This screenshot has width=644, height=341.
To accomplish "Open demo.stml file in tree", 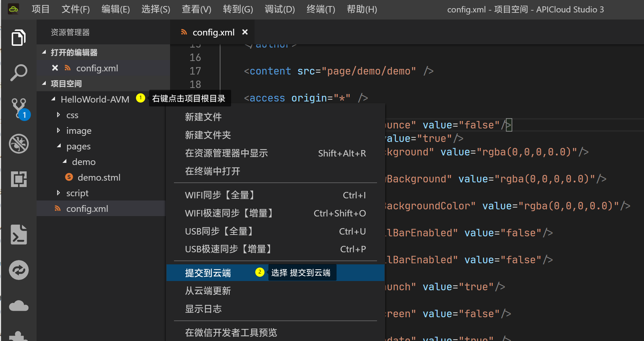I will click(x=99, y=177).
